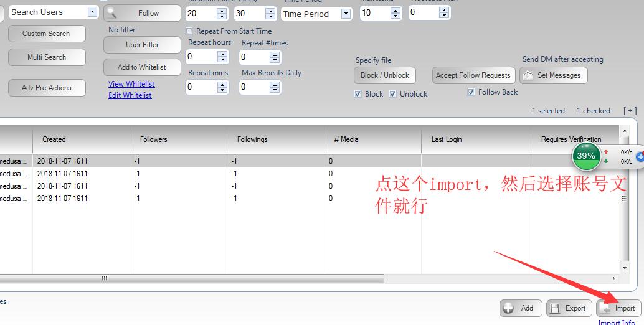Click the green 39% network monitor circle
The height and width of the screenshot is (325, 644).
pyautogui.click(x=586, y=156)
